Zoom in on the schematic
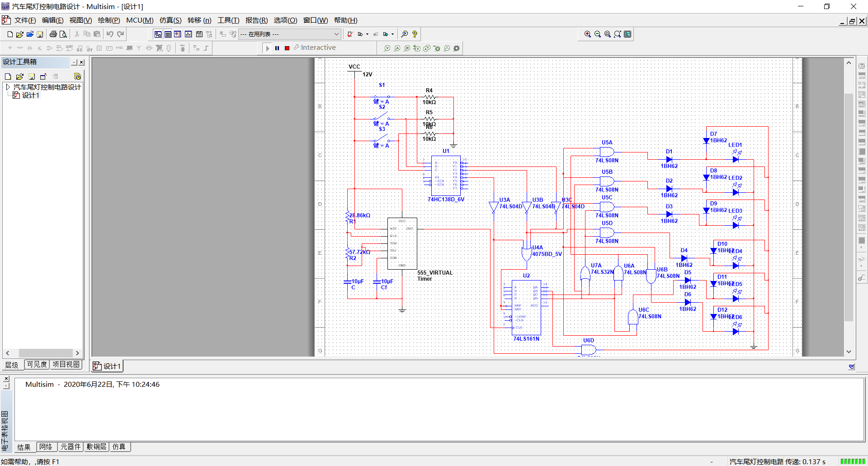 tap(587, 34)
